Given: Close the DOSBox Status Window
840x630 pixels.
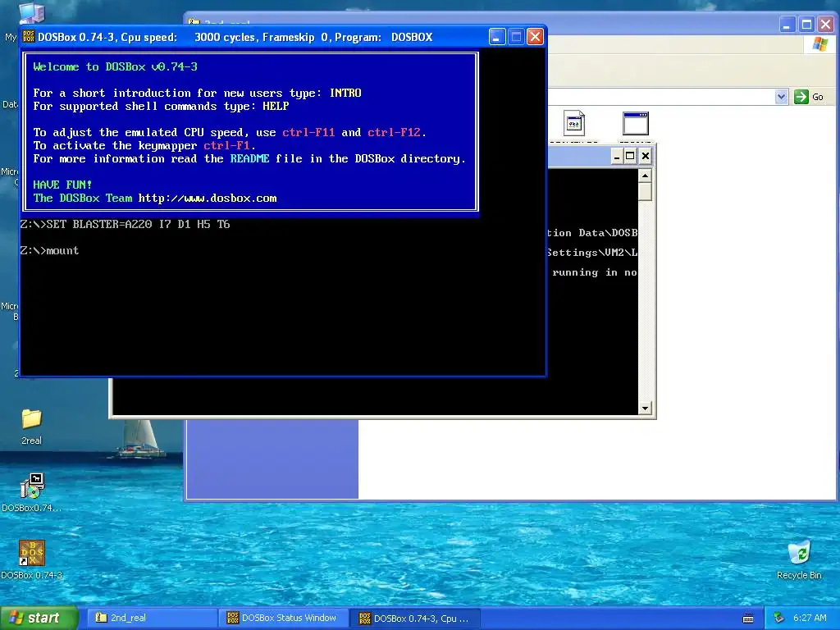Looking at the screenshot, I should 646,156.
